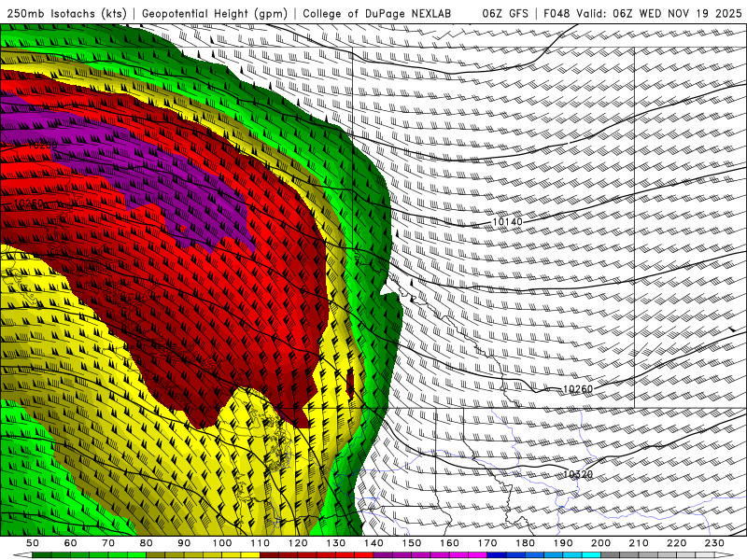Image resolution: width=747 pixels, height=560 pixels.
Task: Click the 170 kt colorbar label
Action: click(x=487, y=543)
